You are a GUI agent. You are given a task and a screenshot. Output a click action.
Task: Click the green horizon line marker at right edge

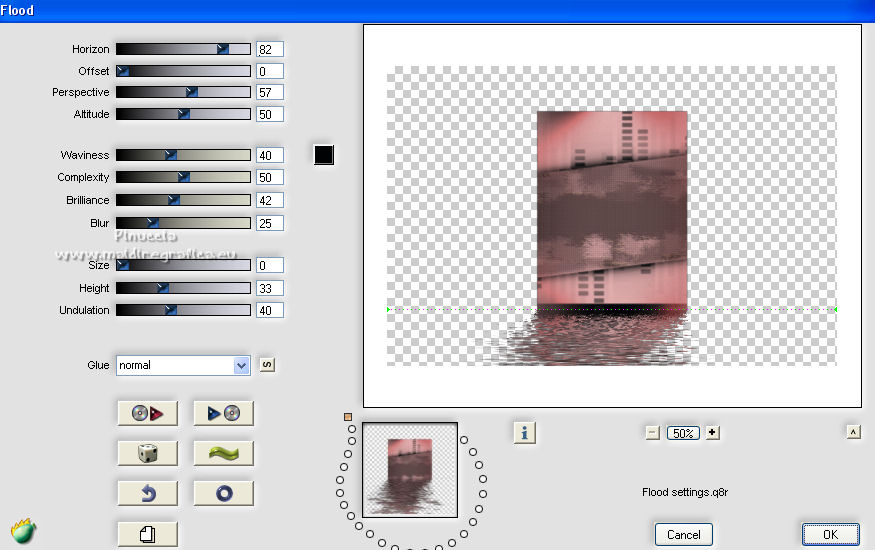coord(835,309)
